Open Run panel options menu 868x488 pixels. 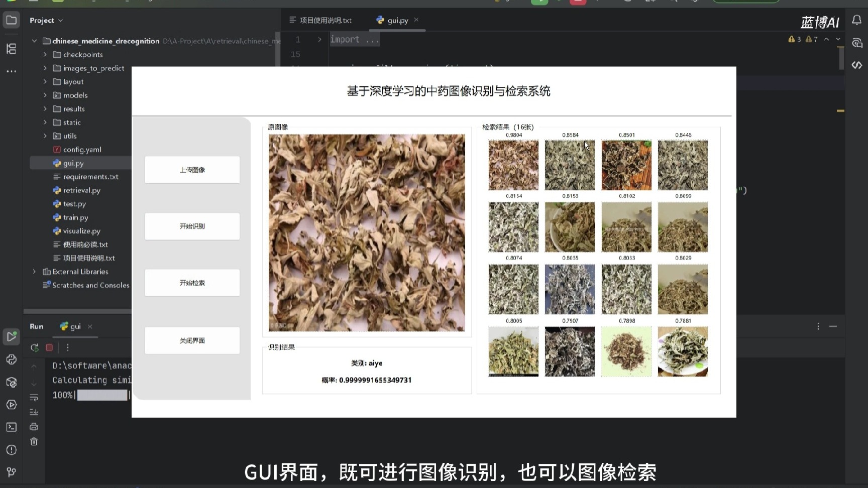tap(818, 326)
